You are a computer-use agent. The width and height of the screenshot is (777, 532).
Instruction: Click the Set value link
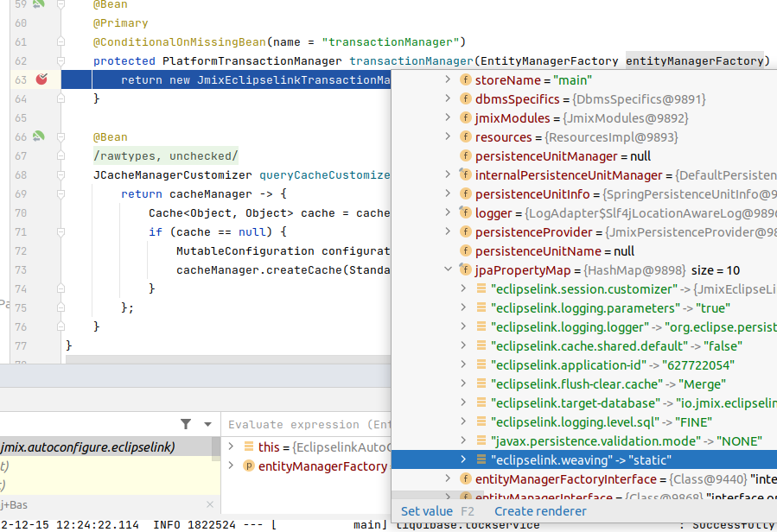point(427,511)
